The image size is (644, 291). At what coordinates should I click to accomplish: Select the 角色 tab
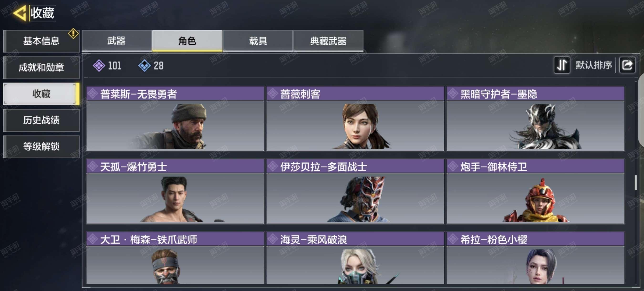(x=187, y=41)
